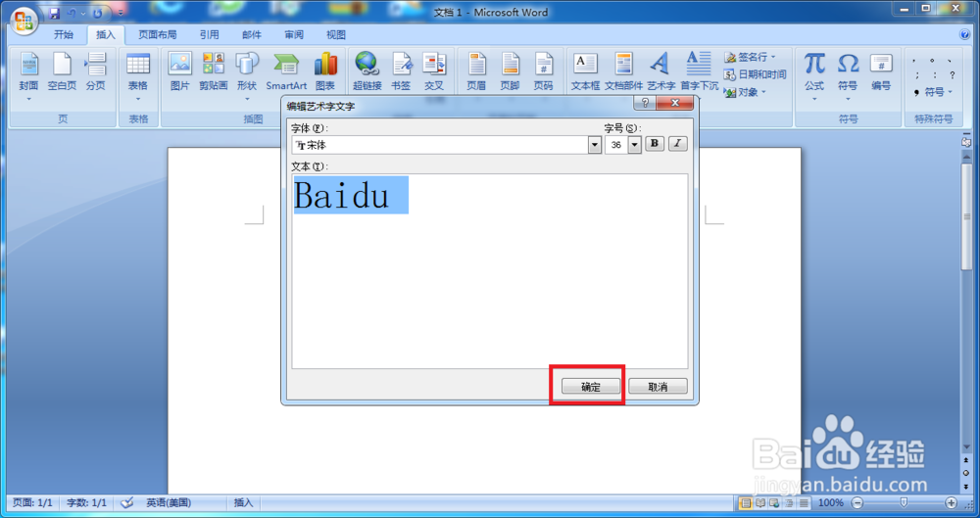Click the 宋体 font name field
This screenshot has height=518, width=980.
click(440, 145)
